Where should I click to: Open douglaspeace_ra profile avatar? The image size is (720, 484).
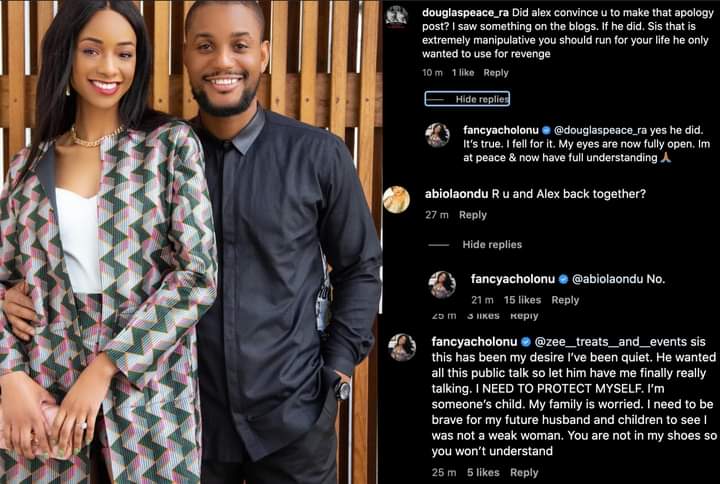click(x=397, y=16)
